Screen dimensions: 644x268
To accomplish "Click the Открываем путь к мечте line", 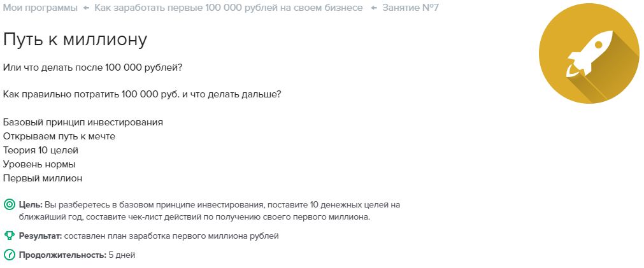I will tap(59, 136).
